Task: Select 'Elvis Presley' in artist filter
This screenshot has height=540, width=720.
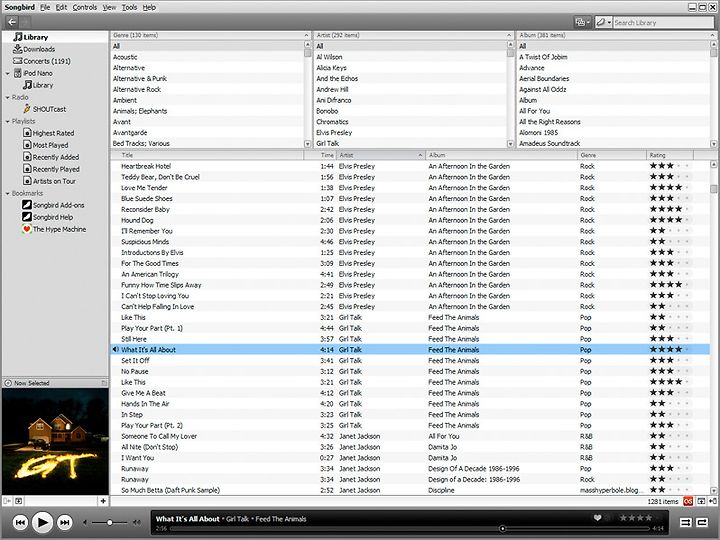Action: 411,133
